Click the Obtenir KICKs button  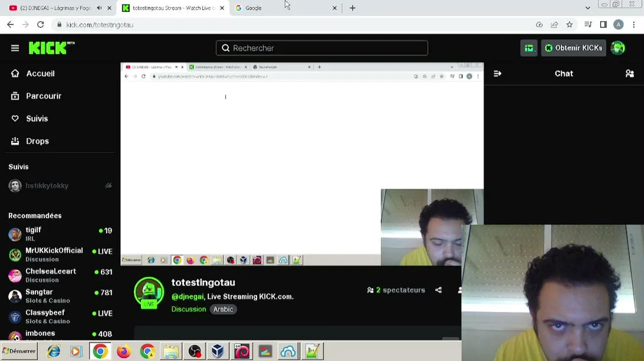coord(573,48)
